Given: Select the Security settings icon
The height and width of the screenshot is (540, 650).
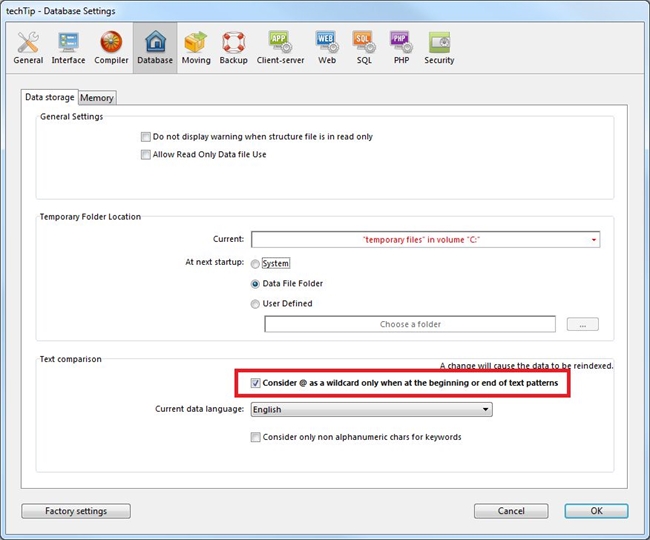Looking at the screenshot, I should [x=439, y=47].
